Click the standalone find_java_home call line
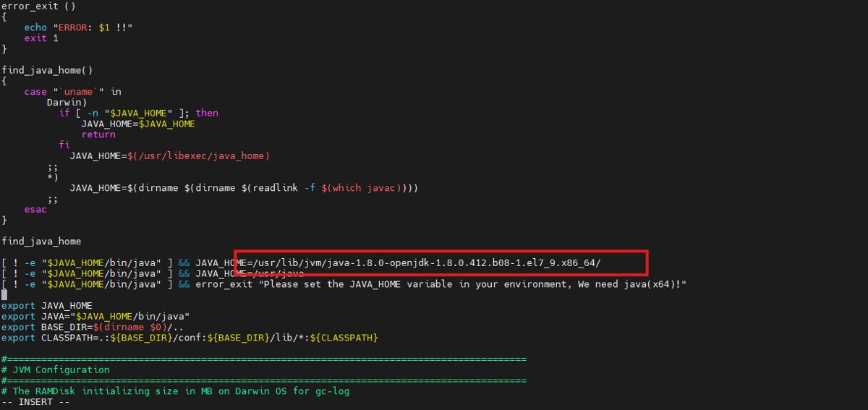The image size is (868, 410). pos(41,241)
